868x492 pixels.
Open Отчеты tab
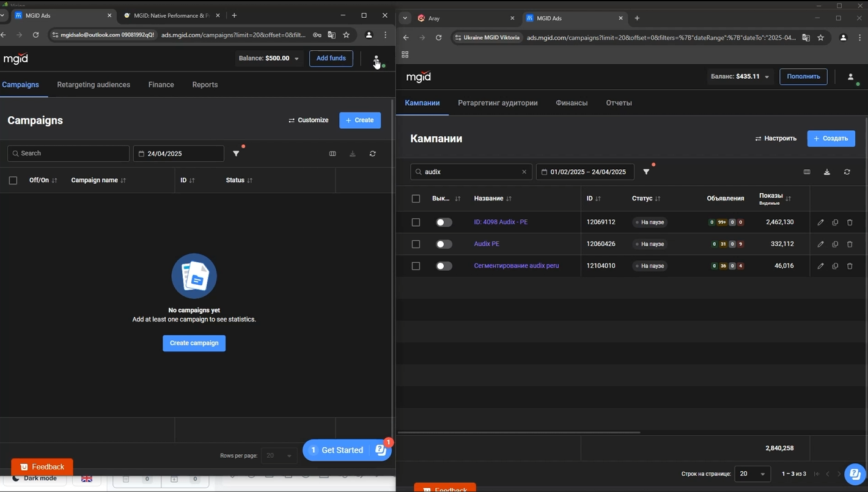pos(619,103)
